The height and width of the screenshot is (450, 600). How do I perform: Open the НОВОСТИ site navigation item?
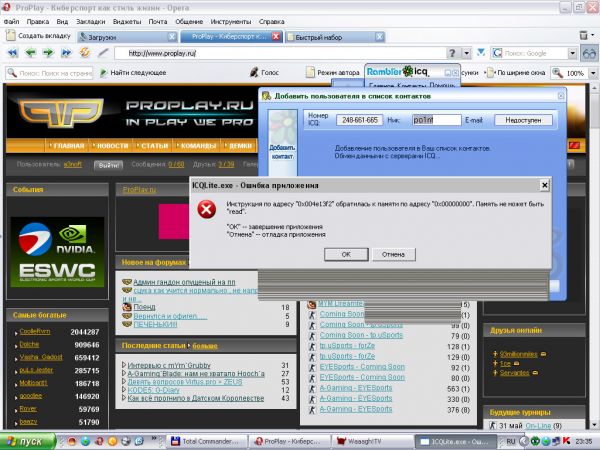112,146
